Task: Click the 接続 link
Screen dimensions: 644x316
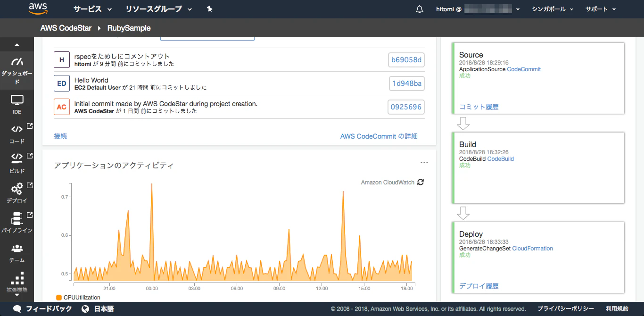Action: click(60, 136)
